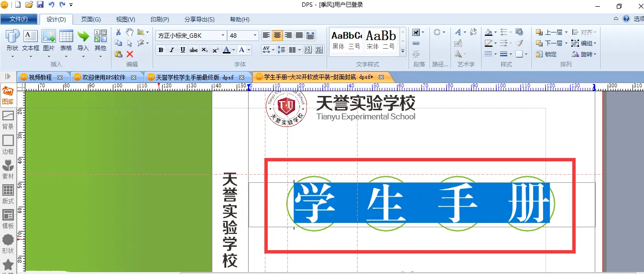Image resolution: width=644 pixels, height=274 pixels.
Task: Click the red X delete icon
Action: [130, 54]
